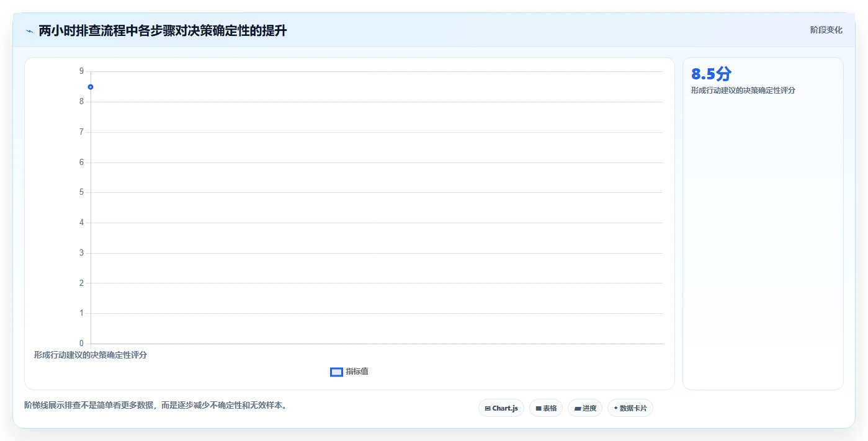
Task: Click the 8.5 data point on chart
Action: tap(91, 87)
